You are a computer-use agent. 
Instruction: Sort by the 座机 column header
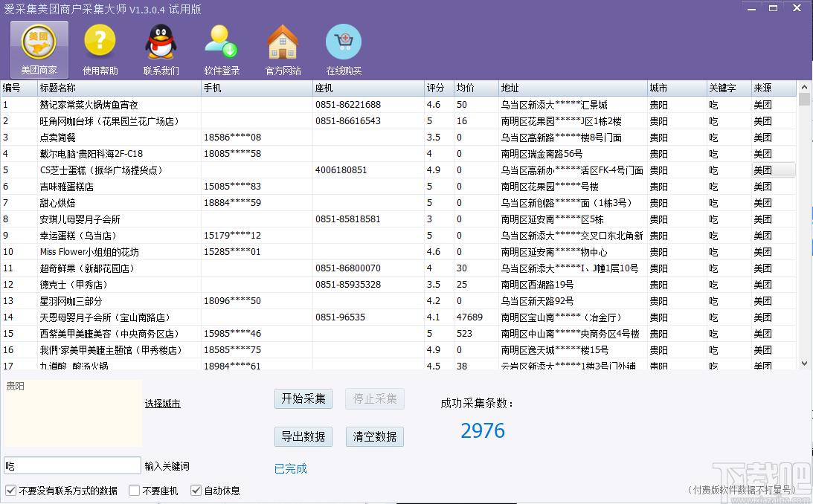click(369, 88)
